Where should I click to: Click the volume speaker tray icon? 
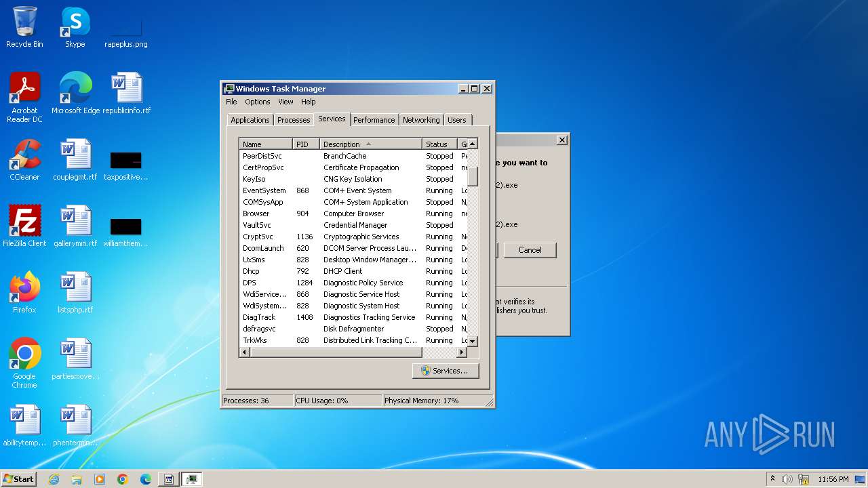point(787,479)
